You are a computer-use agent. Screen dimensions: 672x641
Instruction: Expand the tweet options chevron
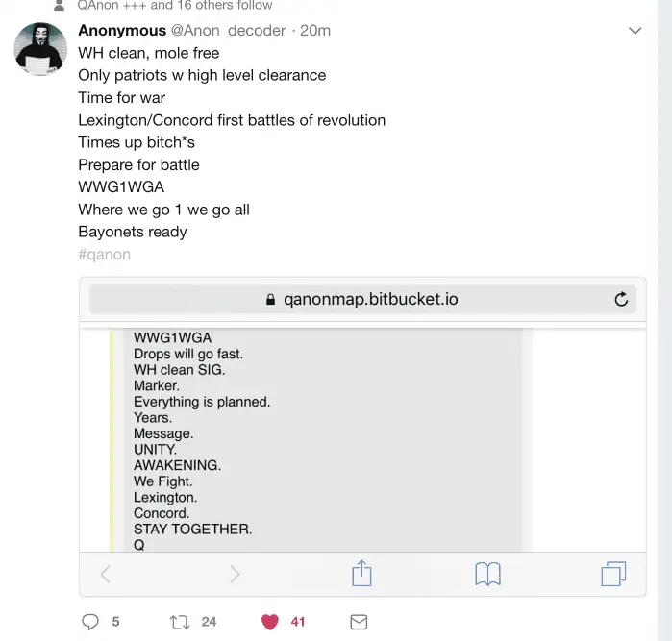pyautogui.click(x=635, y=32)
